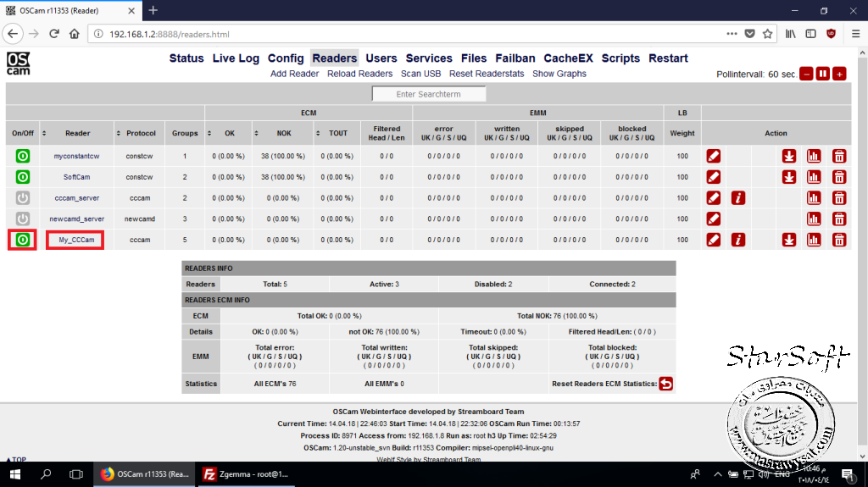Toggle the myconstantcw reader on/off
This screenshot has height=487, width=868.
coord(22,156)
